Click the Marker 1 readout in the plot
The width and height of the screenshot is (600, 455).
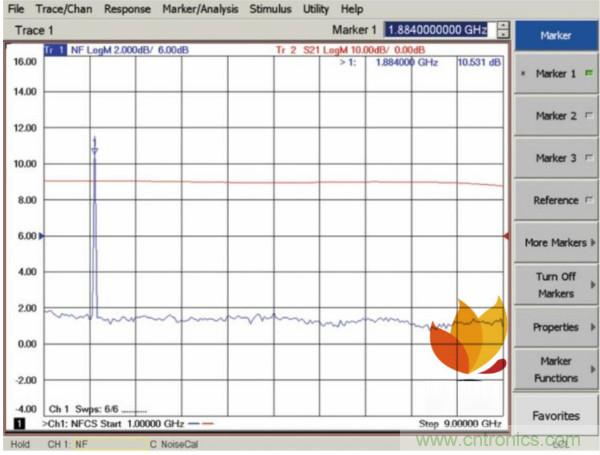coord(413,62)
